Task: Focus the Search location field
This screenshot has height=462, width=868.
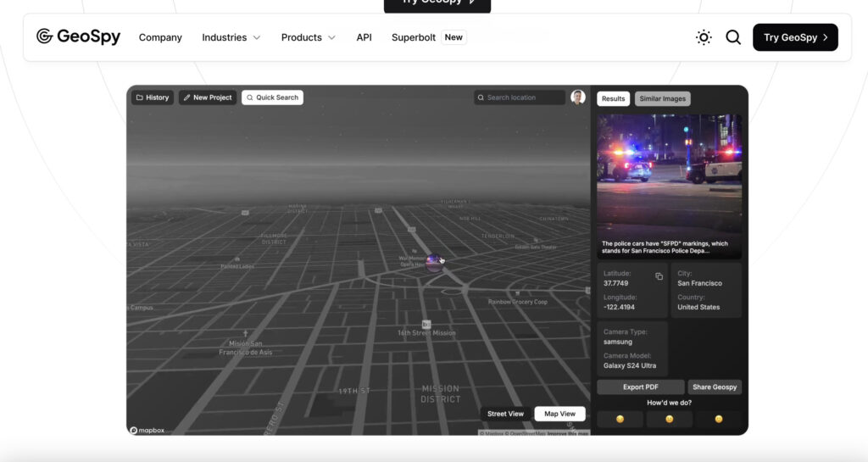Action: [520, 97]
